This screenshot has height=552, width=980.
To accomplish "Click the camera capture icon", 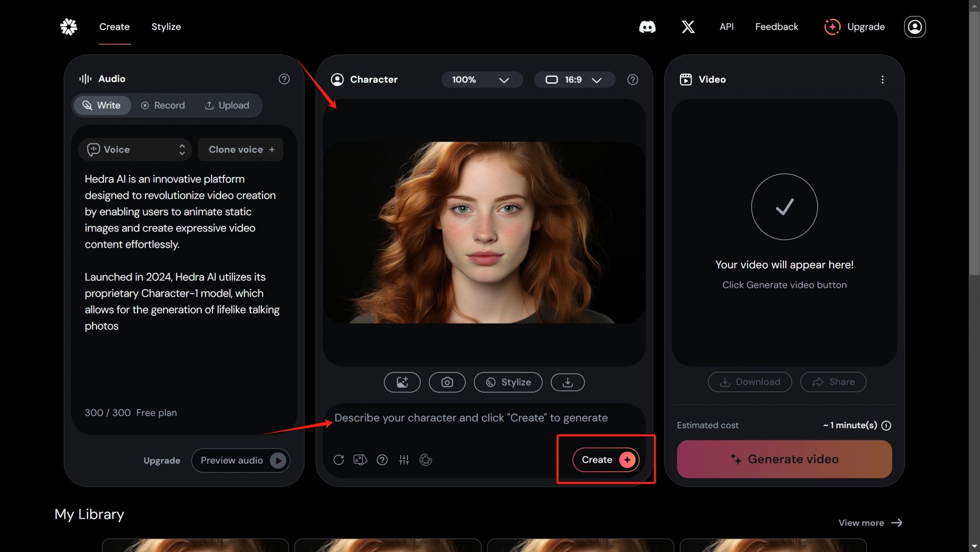I will [x=447, y=382].
